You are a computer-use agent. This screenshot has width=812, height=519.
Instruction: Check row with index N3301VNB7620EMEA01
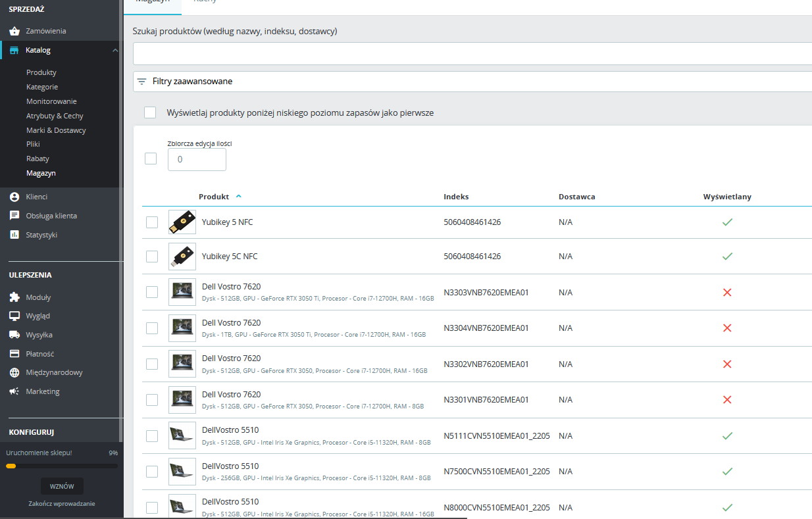point(152,399)
